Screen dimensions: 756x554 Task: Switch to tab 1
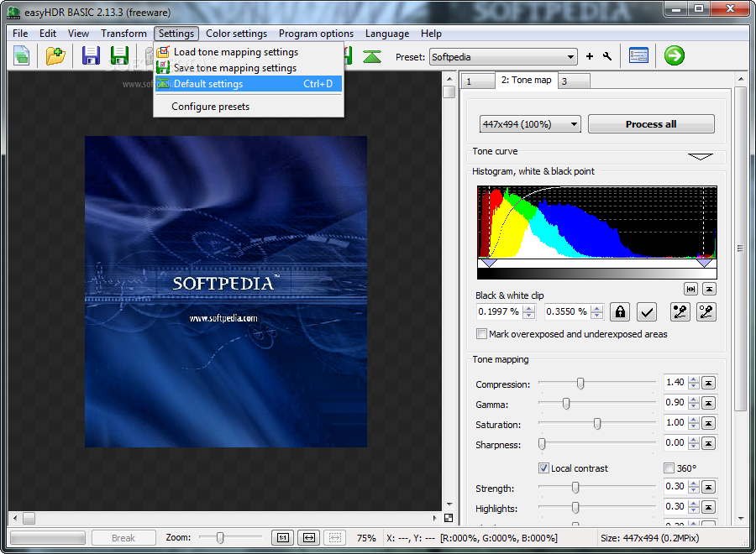point(477,81)
